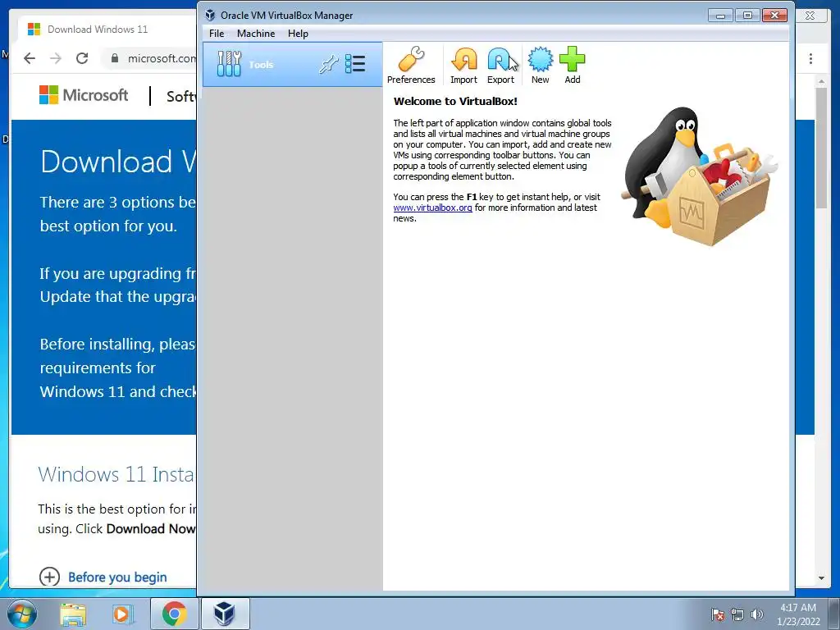Open the Tools list menu icon

pyautogui.click(x=355, y=64)
